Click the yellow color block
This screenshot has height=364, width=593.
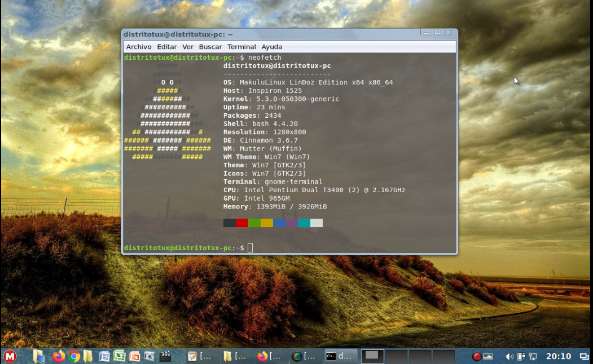pyautogui.click(x=267, y=223)
